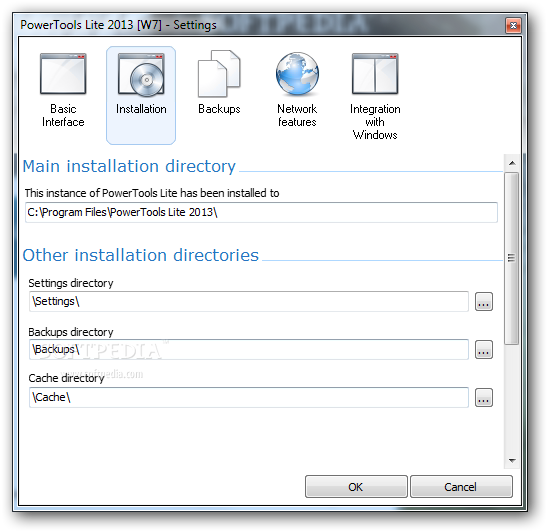This screenshot has width=548, height=532.
Task: Open Integration with Windows settings
Action: 375,95
